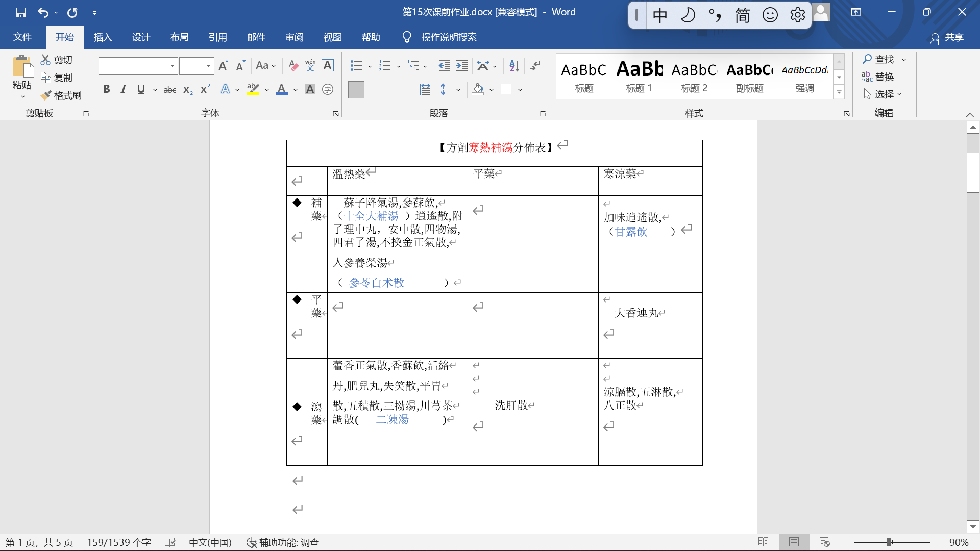
Task: Click the IME emoji smiley icon
Action: pyautogui.click(x=770, y=15)
